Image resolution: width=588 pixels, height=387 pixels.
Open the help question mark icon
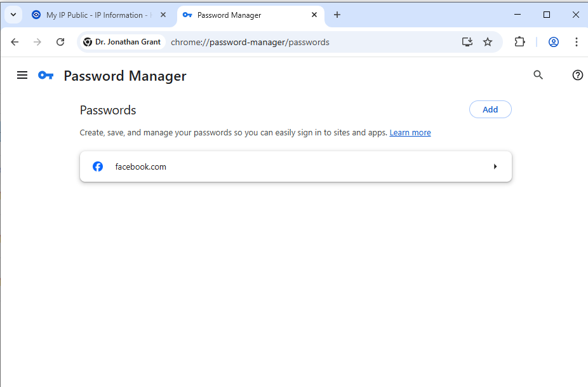[577, 75]
